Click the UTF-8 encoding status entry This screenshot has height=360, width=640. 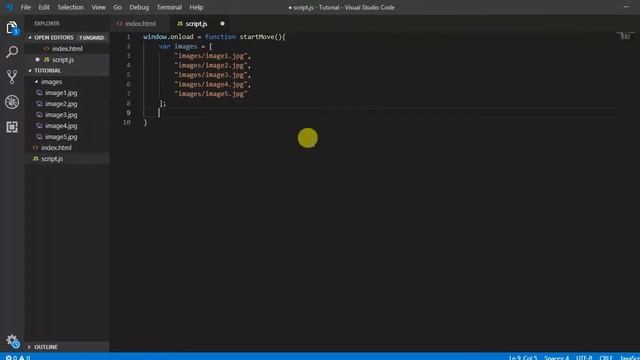click(x=584, y=357)
